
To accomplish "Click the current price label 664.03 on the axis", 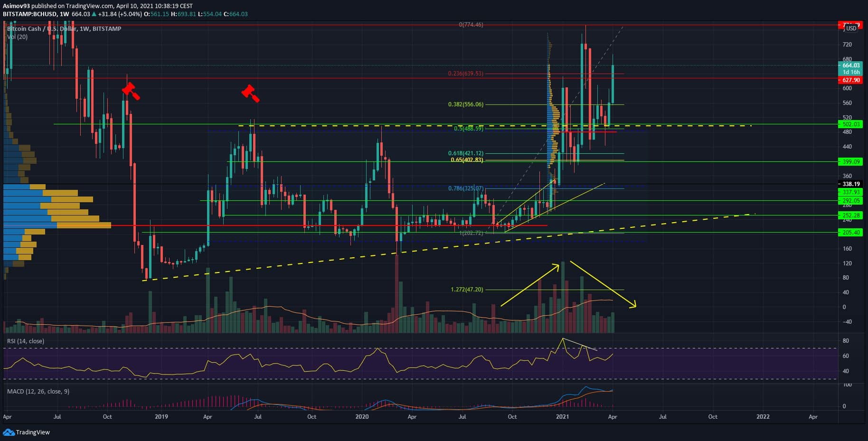I will tap(850, 66).
